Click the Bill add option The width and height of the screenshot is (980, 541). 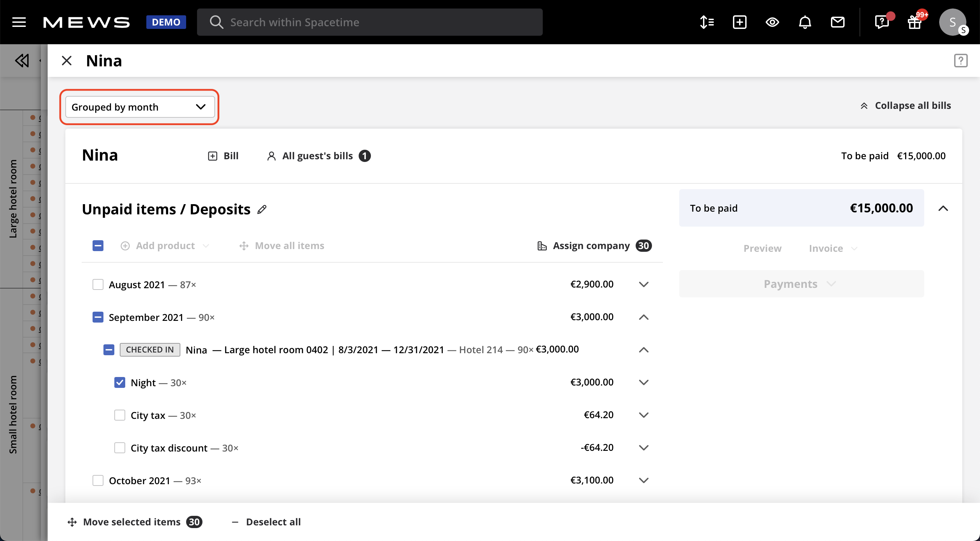(x=223, y=156)
